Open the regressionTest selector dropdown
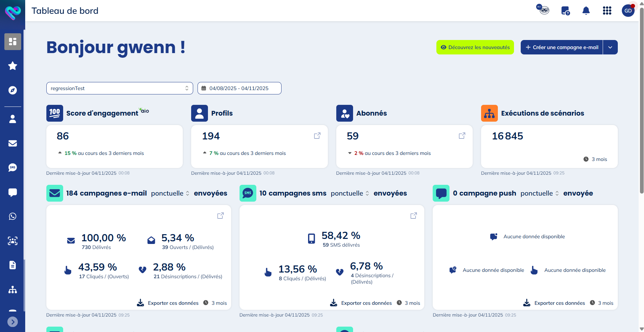This screenshot has width=644, height=332. point(120,88)
